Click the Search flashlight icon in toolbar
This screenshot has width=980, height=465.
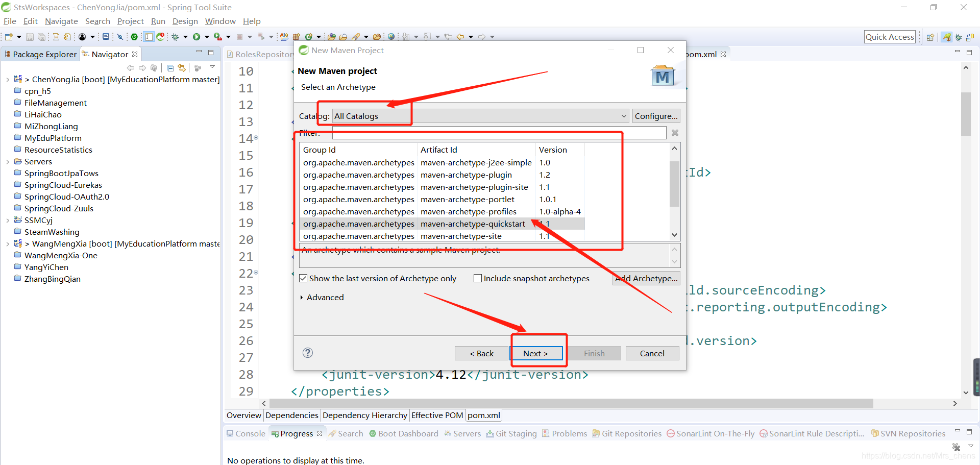[356, 37]
